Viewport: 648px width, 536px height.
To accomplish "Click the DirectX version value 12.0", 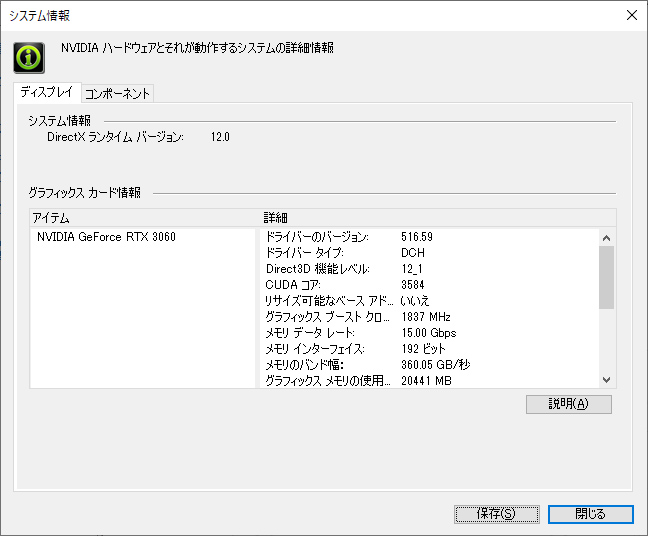I will click(x=220, y=137).
